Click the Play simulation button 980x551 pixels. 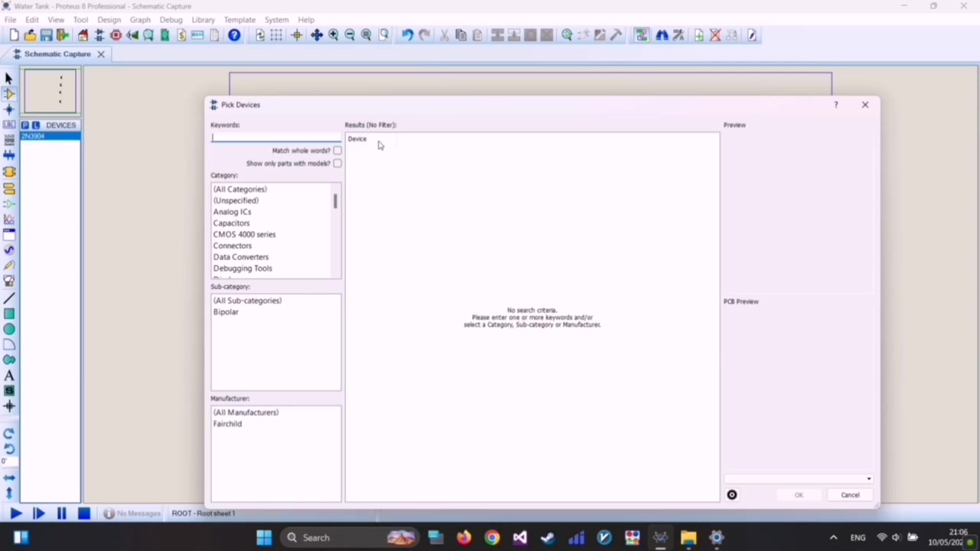point(16,514)
